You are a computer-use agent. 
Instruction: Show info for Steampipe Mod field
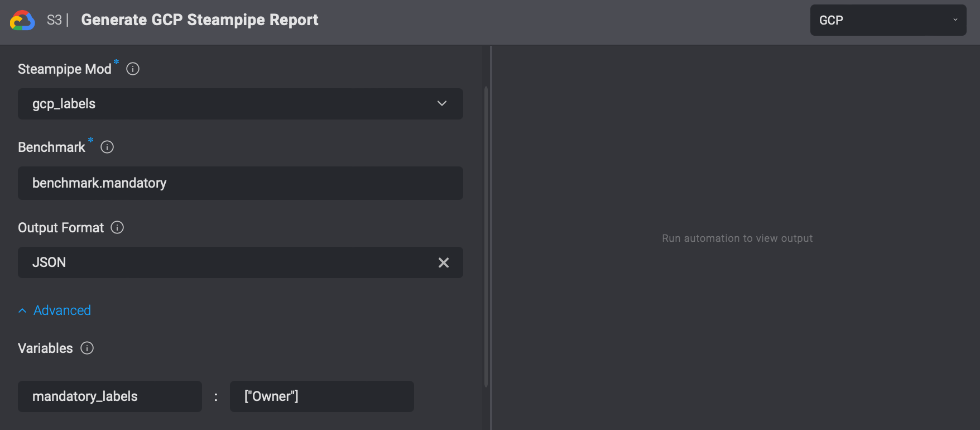[x=133, y=69]
